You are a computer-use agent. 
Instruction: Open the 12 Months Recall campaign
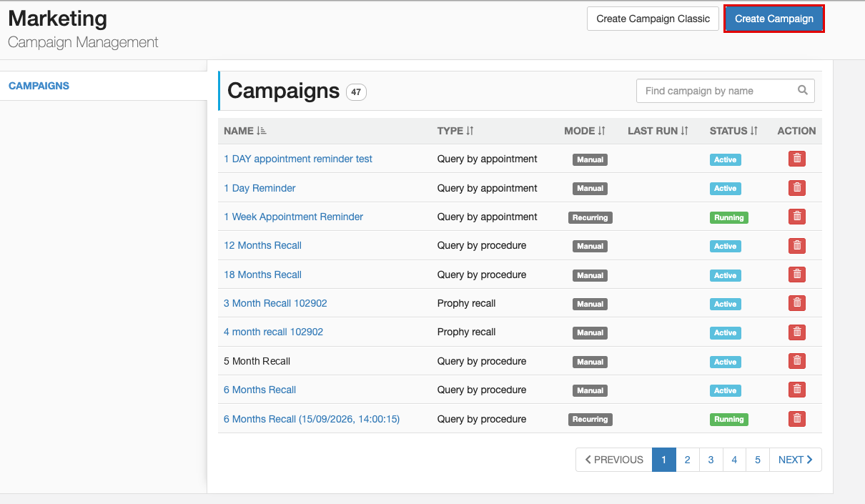[262, 245]
